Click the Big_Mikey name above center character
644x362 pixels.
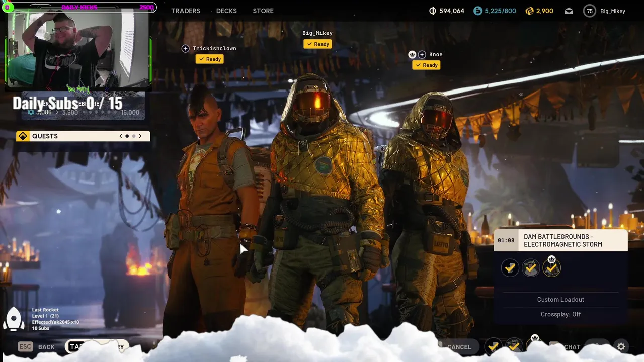[317, 33]
